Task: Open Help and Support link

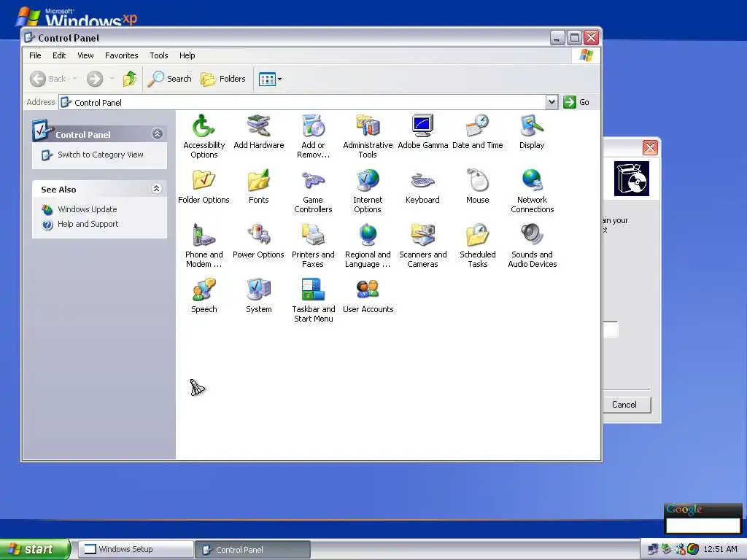Action: coord(88,224)
